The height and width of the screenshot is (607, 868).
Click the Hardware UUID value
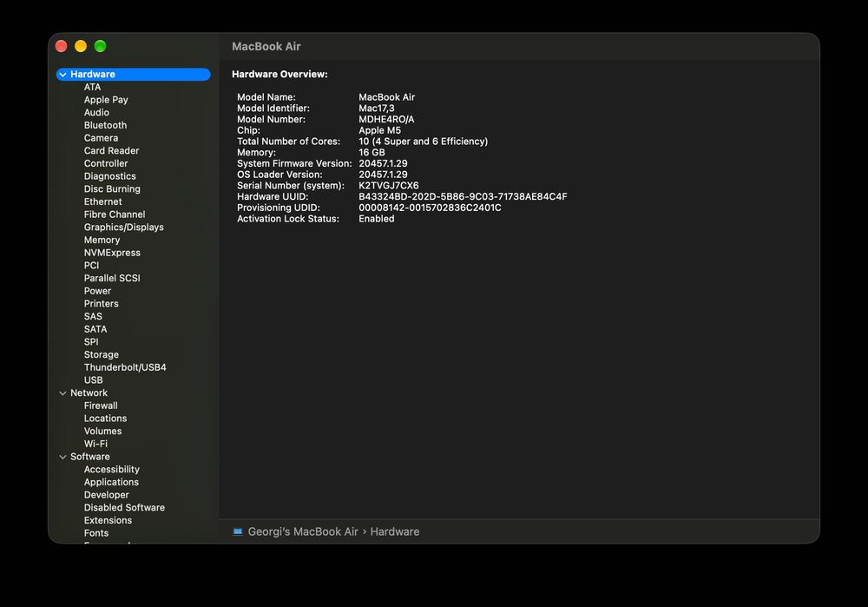(463, 196)
